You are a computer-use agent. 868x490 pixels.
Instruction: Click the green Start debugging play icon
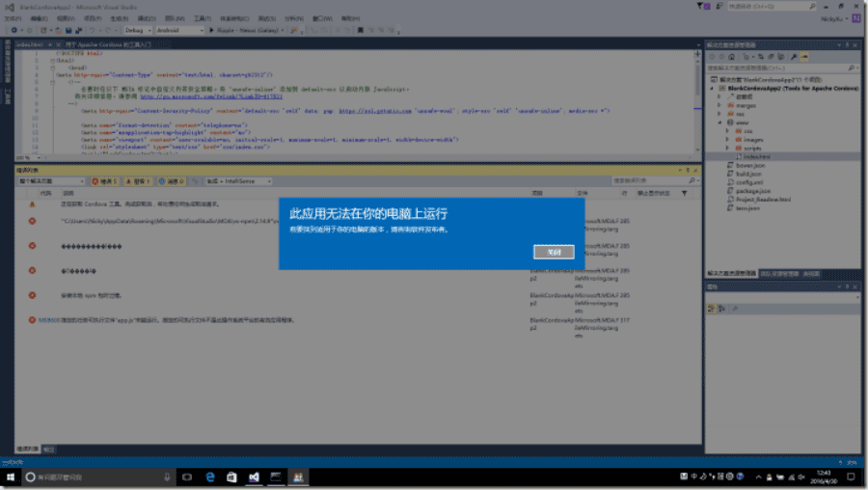[211, 31]
